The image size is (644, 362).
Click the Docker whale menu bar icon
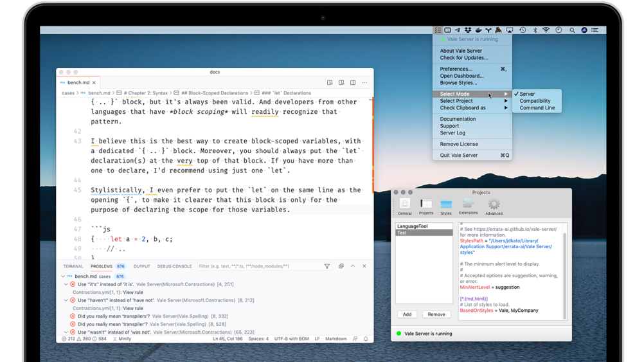click(478, 30)
